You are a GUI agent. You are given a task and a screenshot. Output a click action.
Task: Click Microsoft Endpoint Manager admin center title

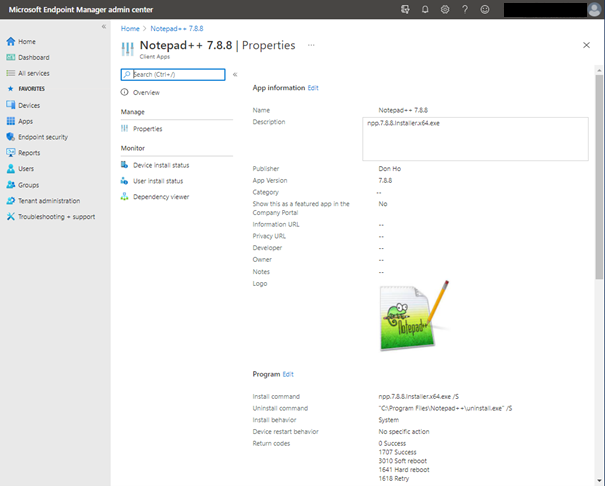81,10
